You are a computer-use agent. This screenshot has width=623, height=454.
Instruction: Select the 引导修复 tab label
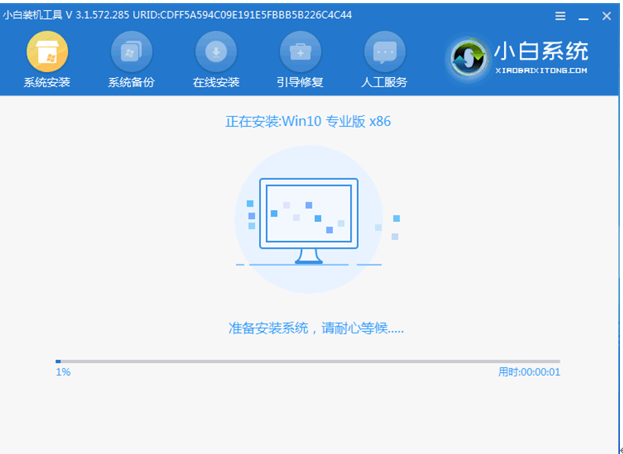300,82
